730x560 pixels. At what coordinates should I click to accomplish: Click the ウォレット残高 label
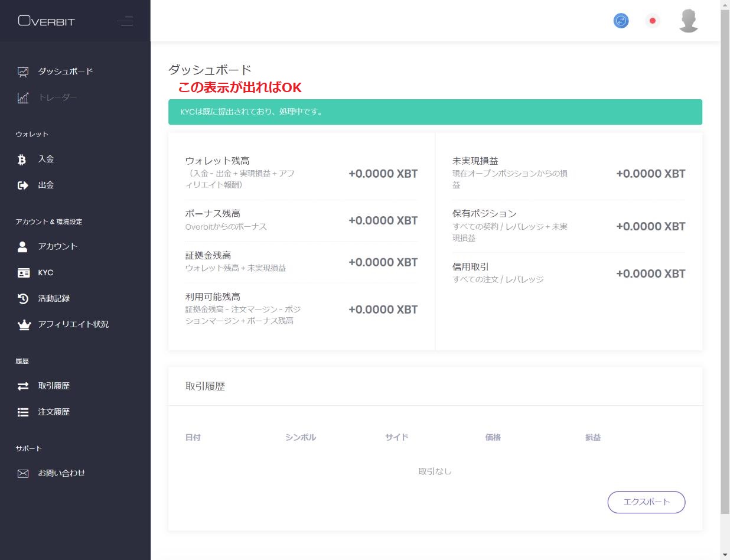click(x=217, y=161)
